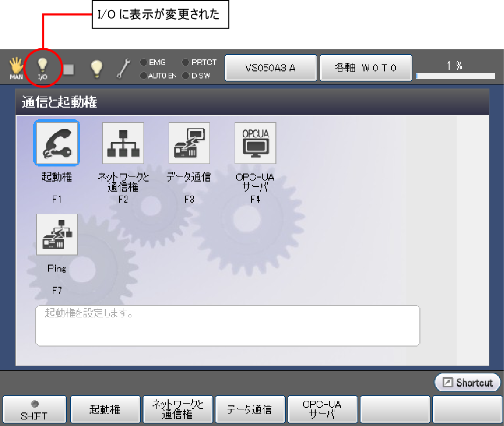Toggle the SHIFT key button
This screenshot has width=504, height=426.
tap(34, 410)
